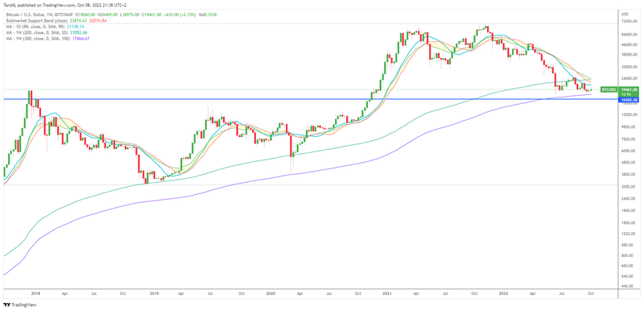Click the 1220.00 price axis label
Image resolution: width=644 pixels, height=311 pixels.
click(630, 234)
